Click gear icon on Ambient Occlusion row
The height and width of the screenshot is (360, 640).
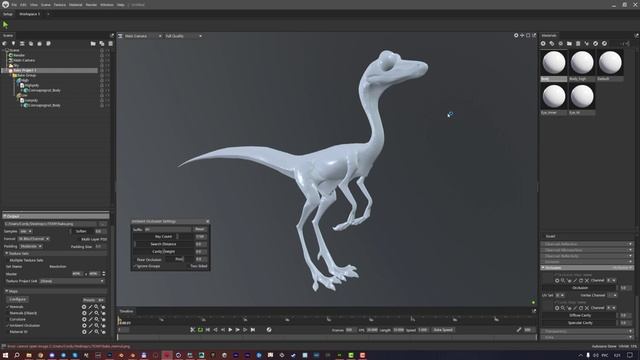pos(84,326)
